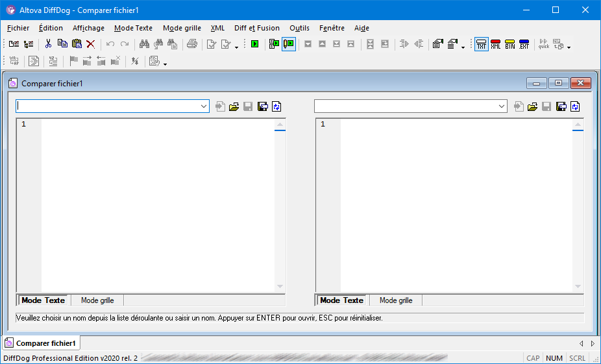Click the First Difference icon
This screenshot has width=601, height=364.
[350, 44]
